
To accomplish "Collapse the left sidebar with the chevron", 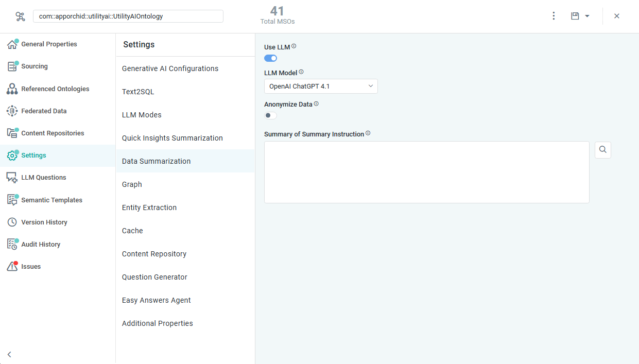I will 9,354.
